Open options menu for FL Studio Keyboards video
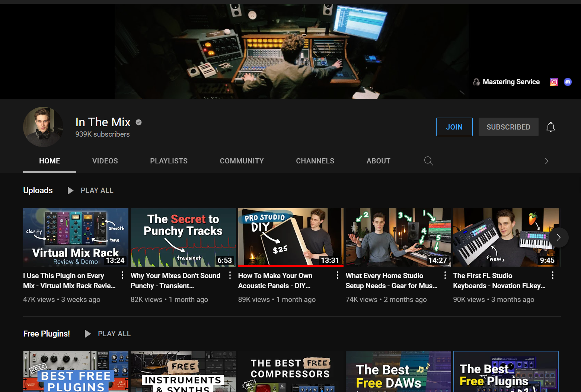 [552, 275]
